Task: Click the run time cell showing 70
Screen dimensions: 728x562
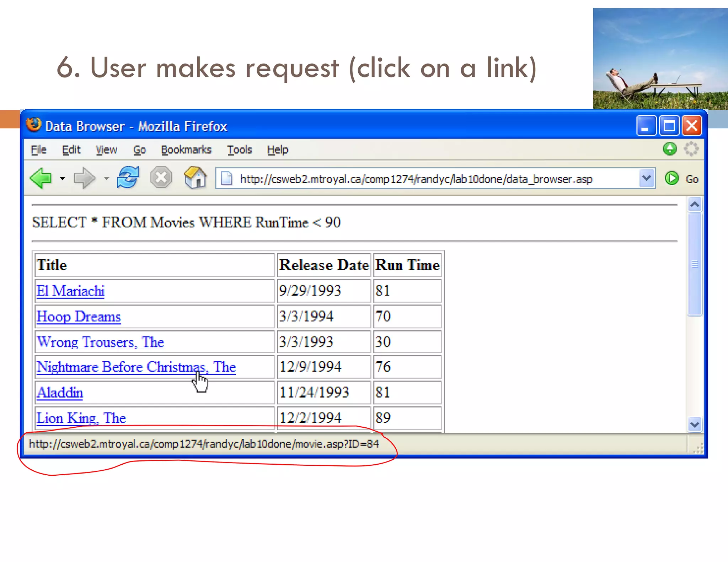Action: pos(407,316)
